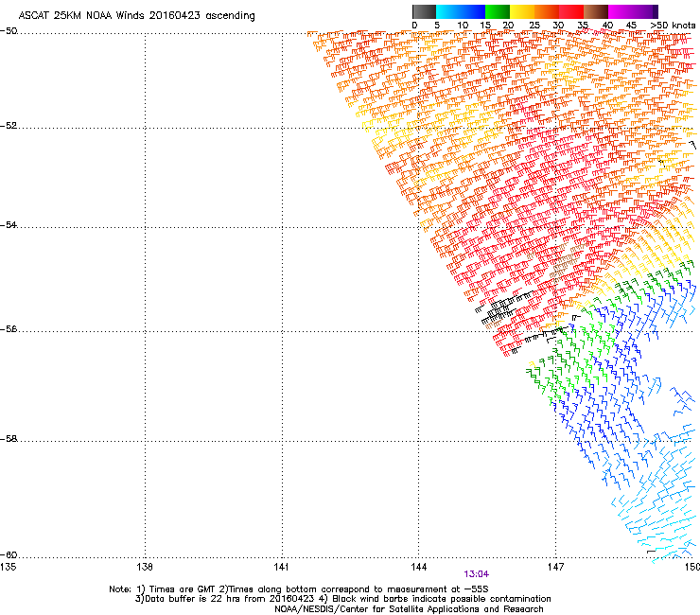Viewport: 700px width, 615px height.
Task: Click the '-50' latitude axis label
Action: 9,31
